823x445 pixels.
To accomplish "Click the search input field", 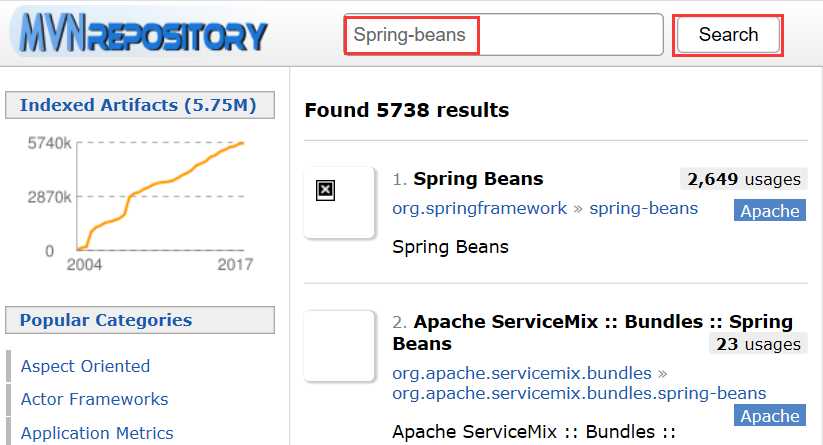I will click(x=502, y=35).
